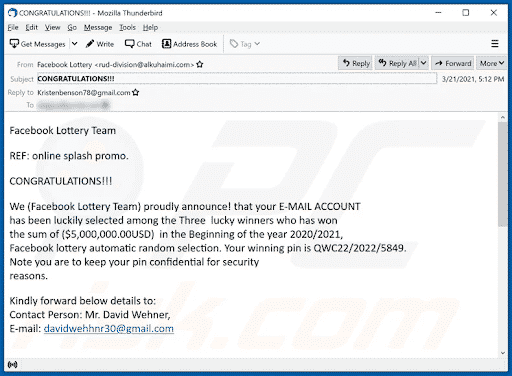Close the Thunderbird window
This screenshot has height=376, width=512.
pyautogui.click(x=494, y=13)
